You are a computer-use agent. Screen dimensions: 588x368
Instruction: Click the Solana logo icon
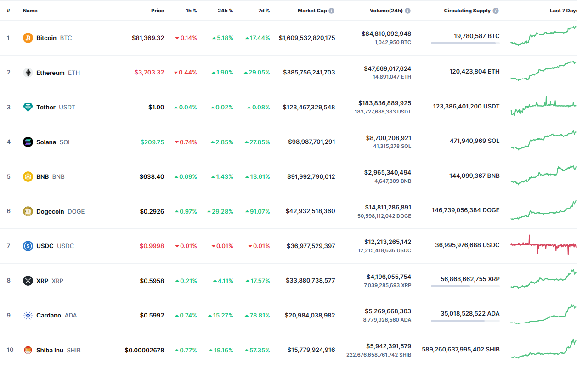click(x=28, y=142)
